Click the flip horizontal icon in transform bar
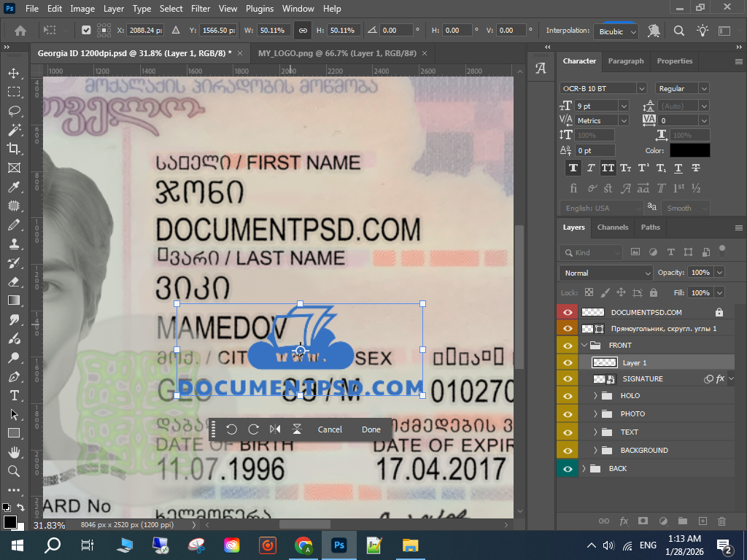747x560 pixels. tap(275, 429)
